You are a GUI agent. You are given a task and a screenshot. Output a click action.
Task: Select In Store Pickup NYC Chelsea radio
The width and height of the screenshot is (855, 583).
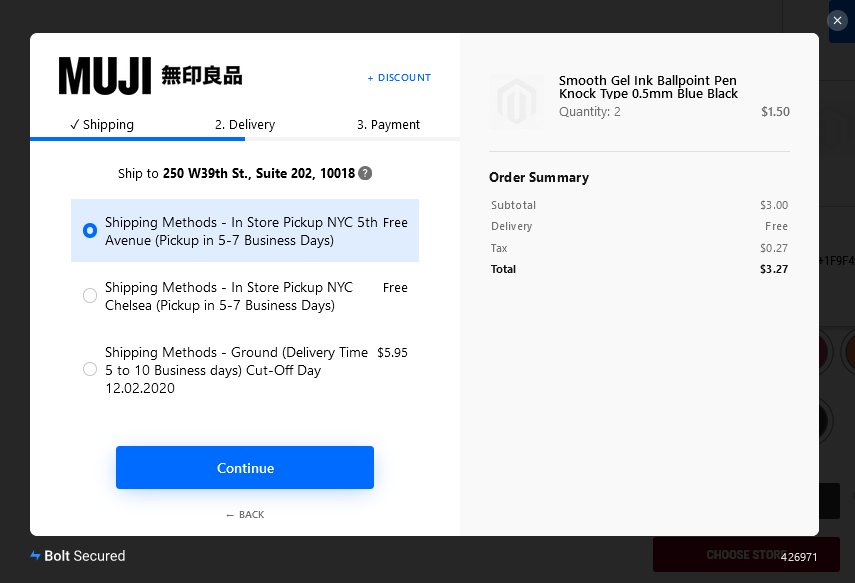pyautogui.click(x=89, y=296)
